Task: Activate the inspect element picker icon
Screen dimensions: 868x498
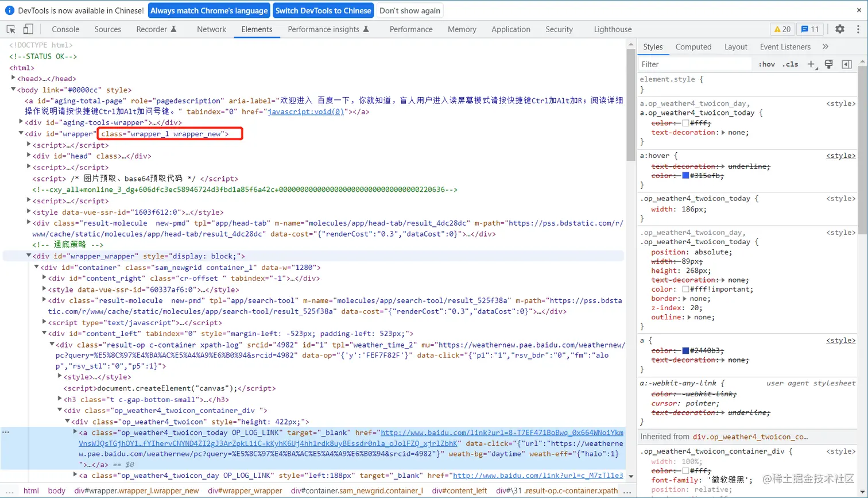Action: [x=11, y=29]
